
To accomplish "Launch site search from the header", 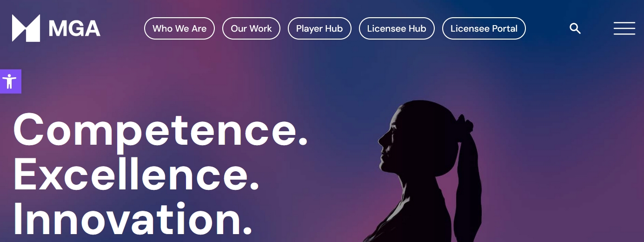I will 575,29.
